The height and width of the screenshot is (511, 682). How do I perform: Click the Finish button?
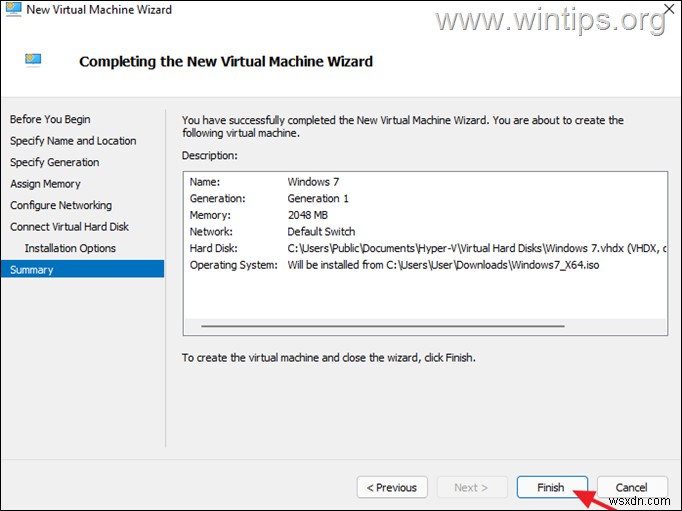click(x=552, y=487)
